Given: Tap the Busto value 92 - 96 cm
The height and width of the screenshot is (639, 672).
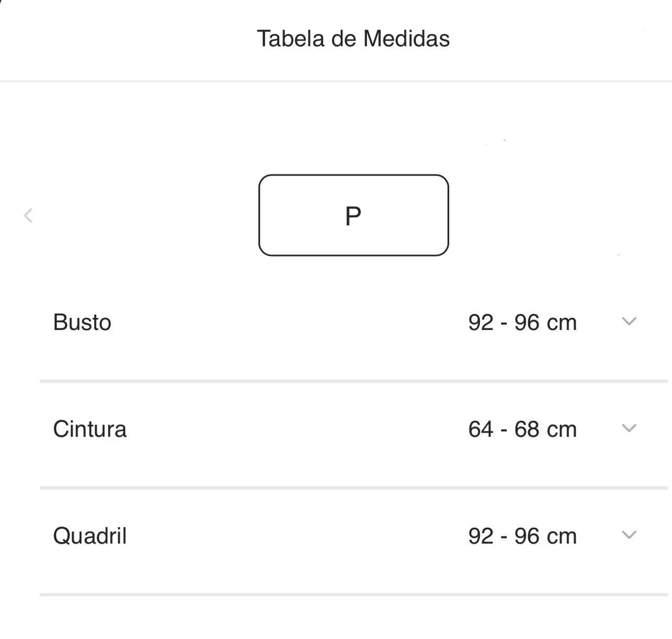Looking at the screenshot, I should [x=522, y=322].
